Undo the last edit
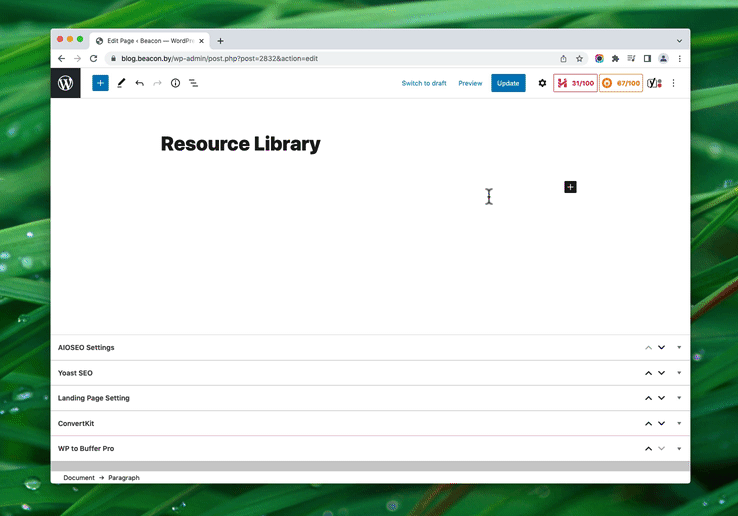 click(x=139, y=83)
